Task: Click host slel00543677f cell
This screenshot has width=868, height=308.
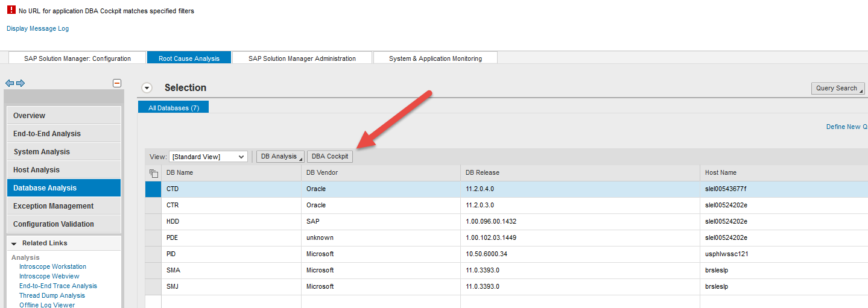Action: [x=784, y=189]
